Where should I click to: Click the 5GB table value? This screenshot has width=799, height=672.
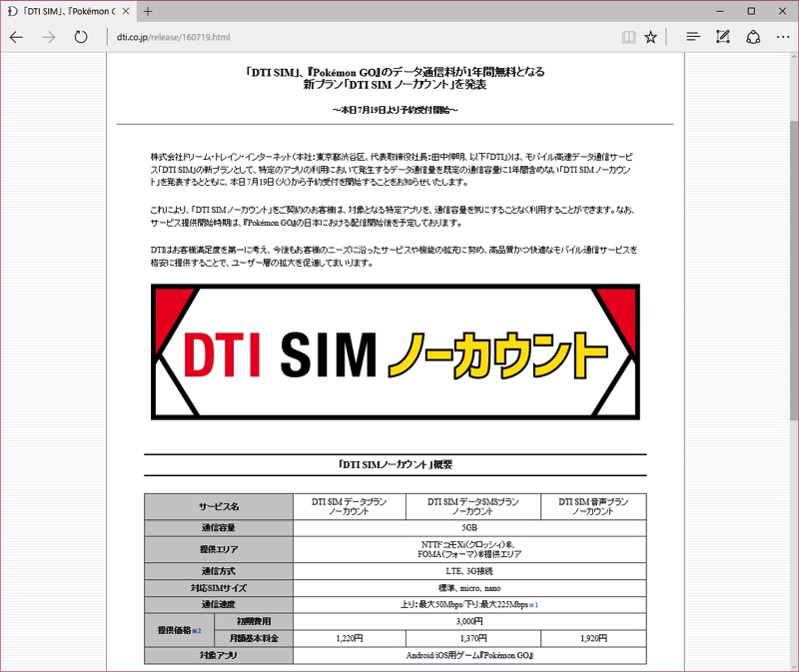click(x=469, y=528)
